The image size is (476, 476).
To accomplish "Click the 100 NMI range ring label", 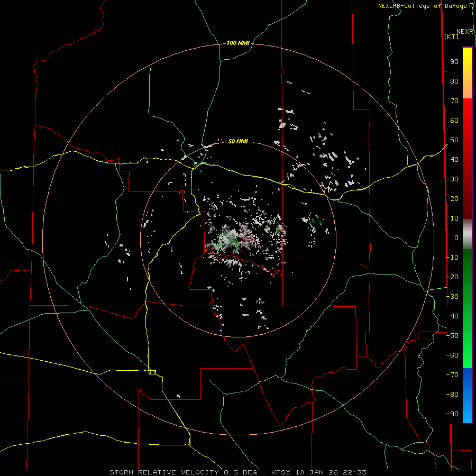I will 238,43.
